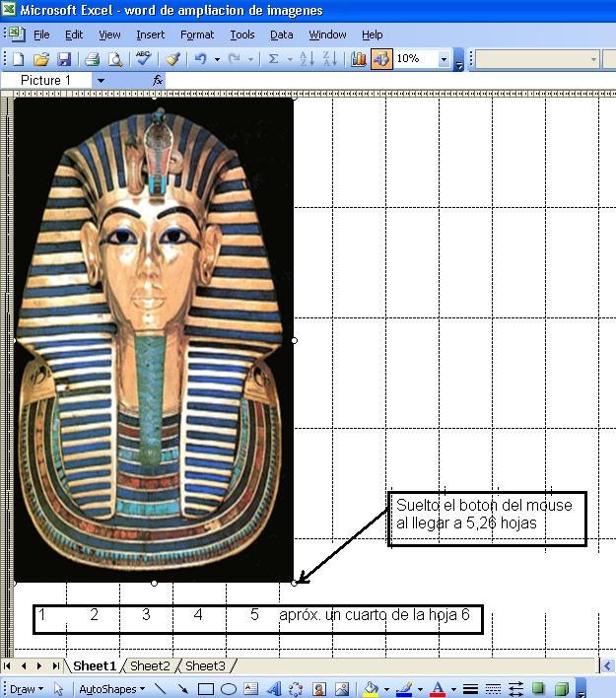
Task: Click the fx Insert Function icon
Action: 158,81
